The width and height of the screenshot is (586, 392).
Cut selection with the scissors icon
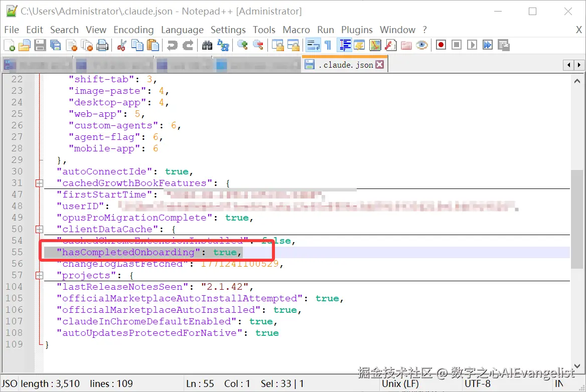(121, 45)
